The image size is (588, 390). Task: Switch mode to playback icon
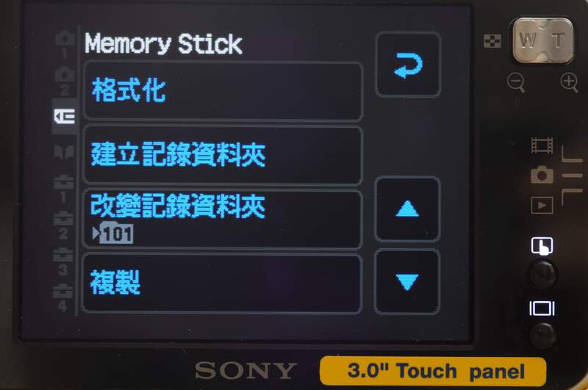point(542,205)
